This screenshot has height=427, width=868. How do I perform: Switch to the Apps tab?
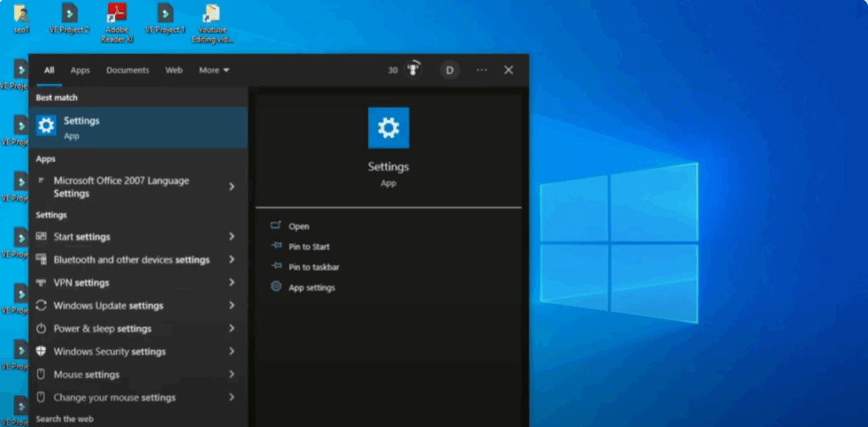point(80,70)
